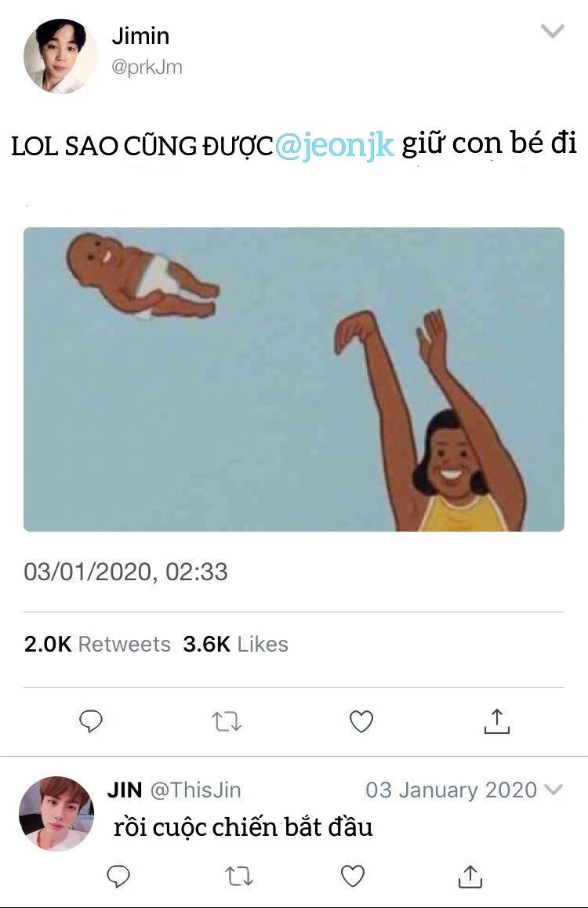Image resolution: width=588 pixels, height=908 pixels.
Task: Click the 03 January 2020 reply date
Action: (x=451, y=790)
